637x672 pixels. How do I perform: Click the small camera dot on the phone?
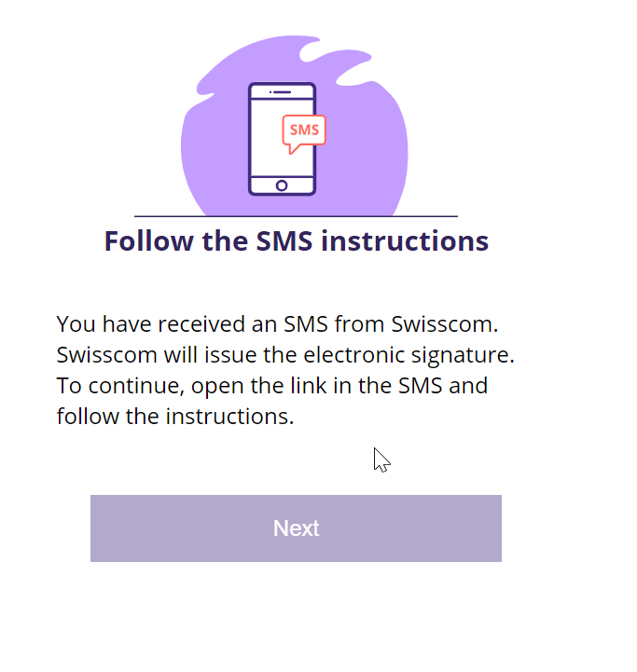pyautogui.click(x=270, y=92)
